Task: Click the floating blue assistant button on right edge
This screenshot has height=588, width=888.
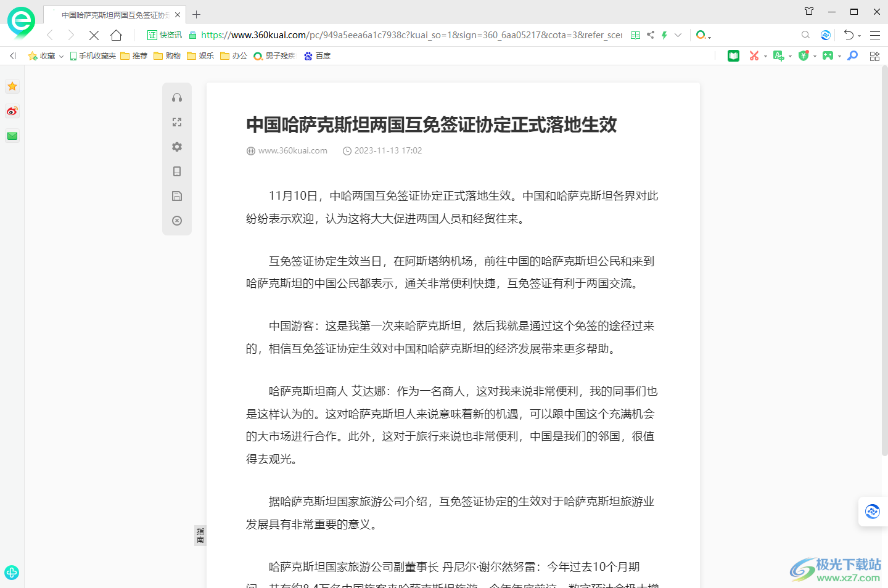Action: pyautogui.click(x=873, y=512)
